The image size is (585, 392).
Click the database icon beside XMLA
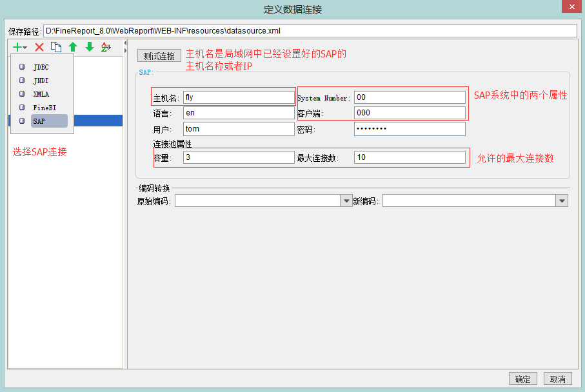click(22, 93)
